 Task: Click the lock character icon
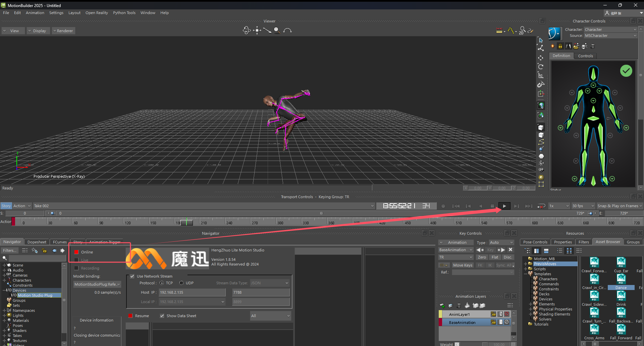click(560, 46)
